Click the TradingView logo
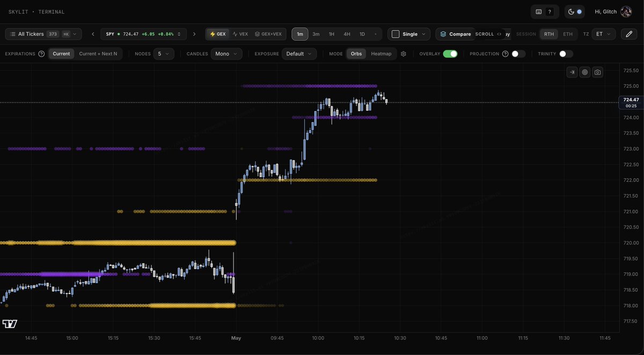This screenshot has width=644, height=355. [x=10, y=324]
